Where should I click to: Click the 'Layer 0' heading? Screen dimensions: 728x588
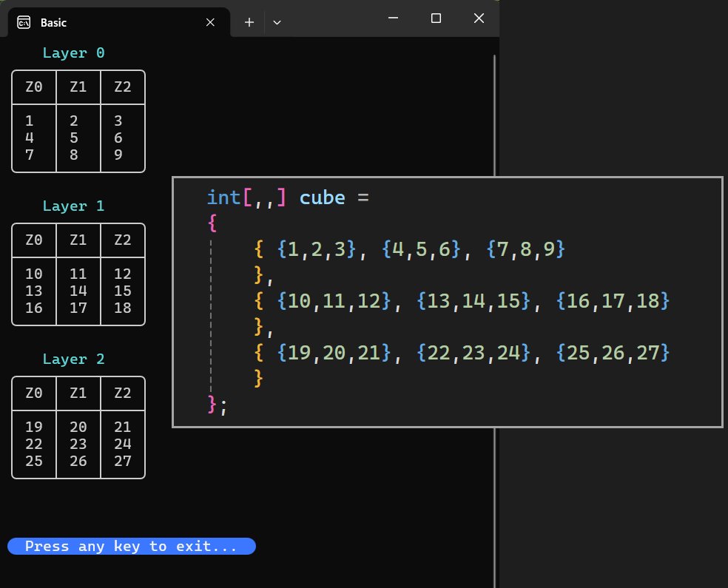tap(74, 53)
